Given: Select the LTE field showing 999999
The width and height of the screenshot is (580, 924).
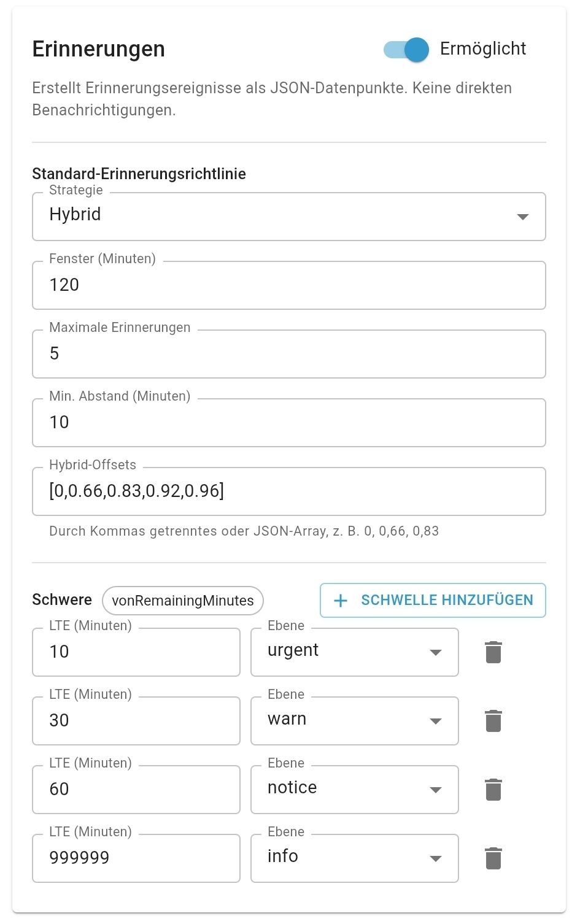Looking at the screenshot, I should pyautogui.click(x=136, y=858).
